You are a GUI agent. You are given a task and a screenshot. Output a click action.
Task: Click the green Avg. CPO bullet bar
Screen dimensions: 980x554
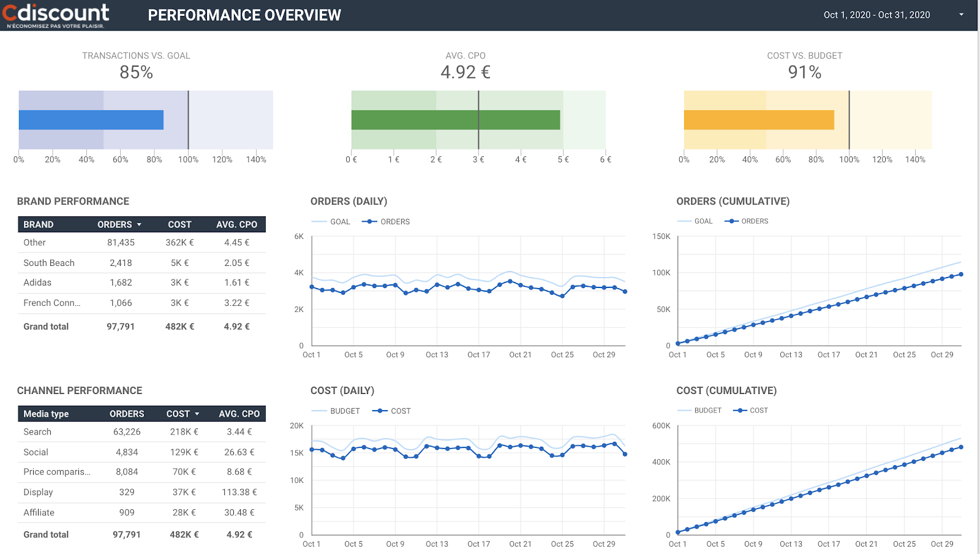coord(456,120)
